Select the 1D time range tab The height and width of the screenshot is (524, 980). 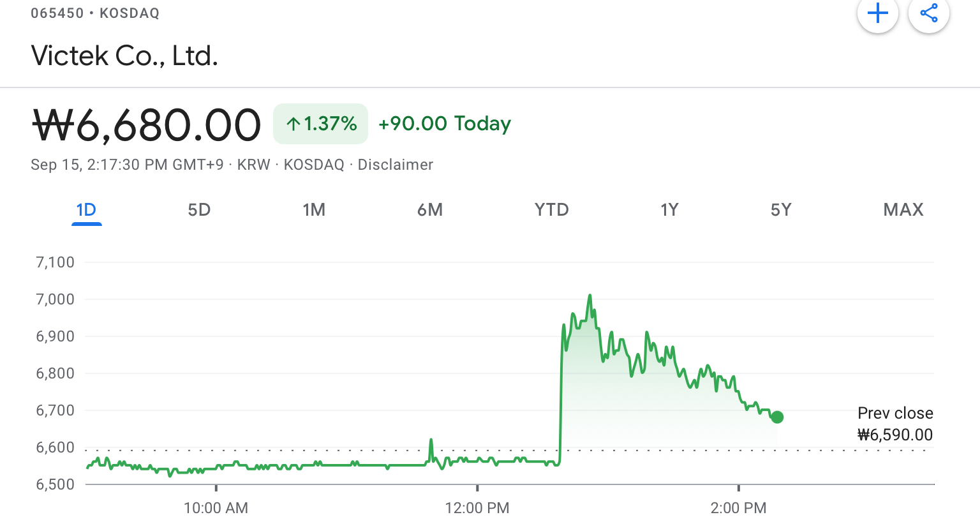coord(86,210)
